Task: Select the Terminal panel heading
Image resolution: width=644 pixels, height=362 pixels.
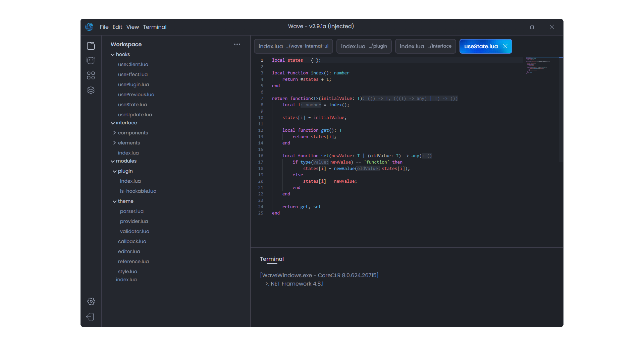Action: [272, 259]
